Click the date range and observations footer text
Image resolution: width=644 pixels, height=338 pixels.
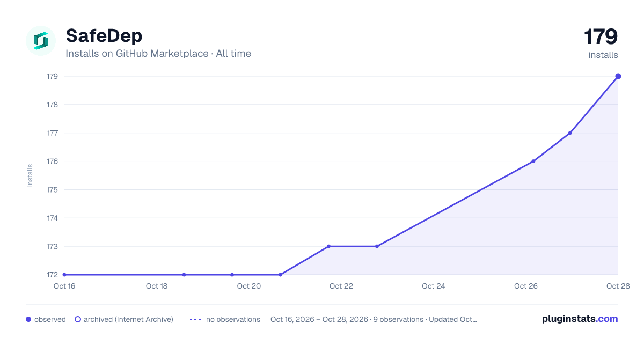[x=374, y=319]
